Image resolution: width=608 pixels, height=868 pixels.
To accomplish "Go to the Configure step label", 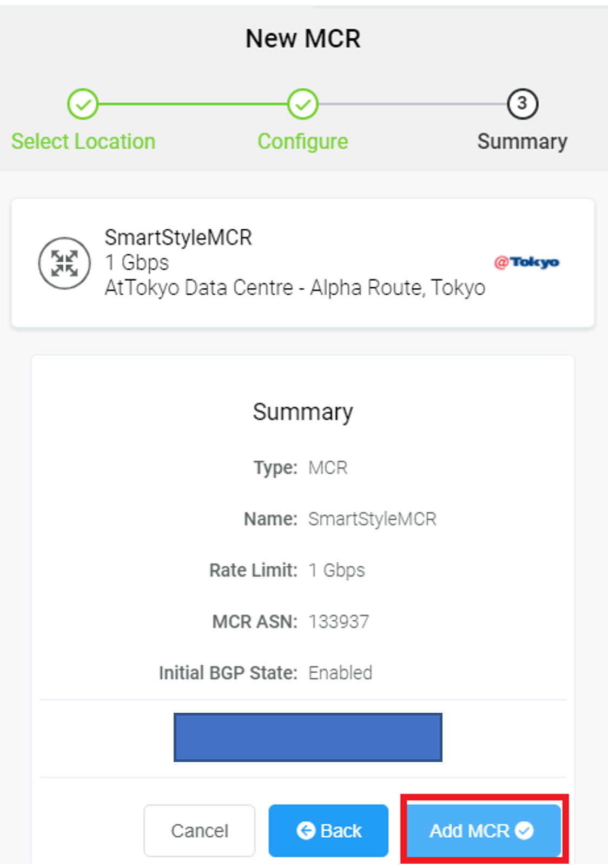I will click(303, 142).
